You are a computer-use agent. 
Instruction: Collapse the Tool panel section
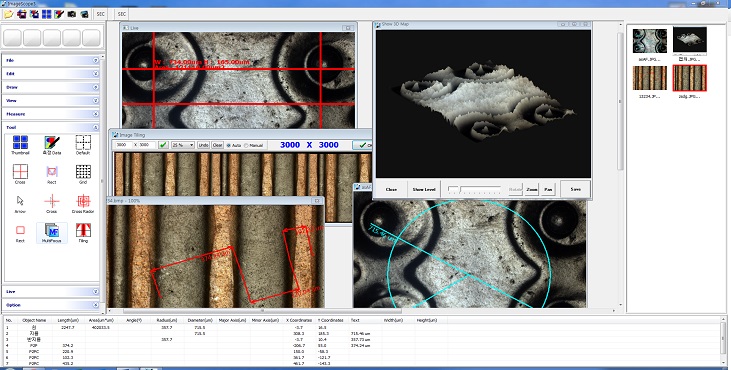click(51, 127)
